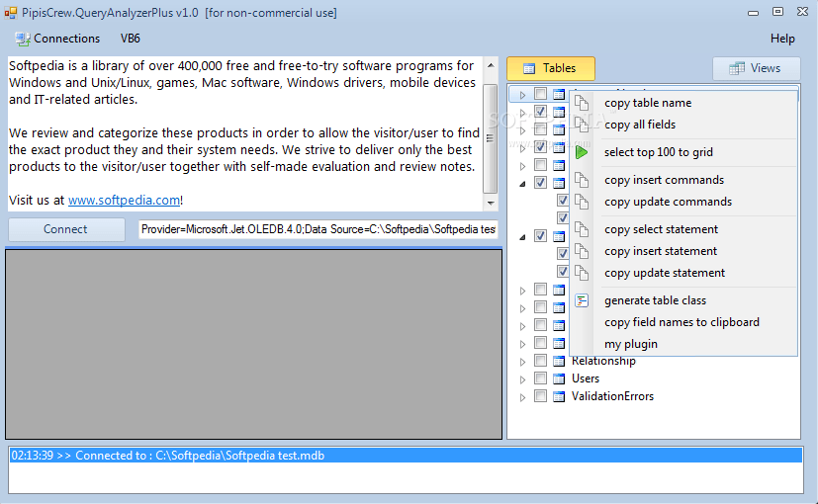Click the copy insert commands icon
The width and height of the screenshot is (818, 504).
coord(582,180)
